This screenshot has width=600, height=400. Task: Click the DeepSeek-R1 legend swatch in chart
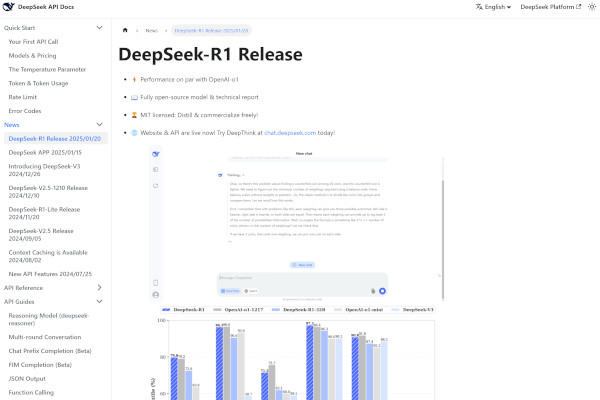165,311
